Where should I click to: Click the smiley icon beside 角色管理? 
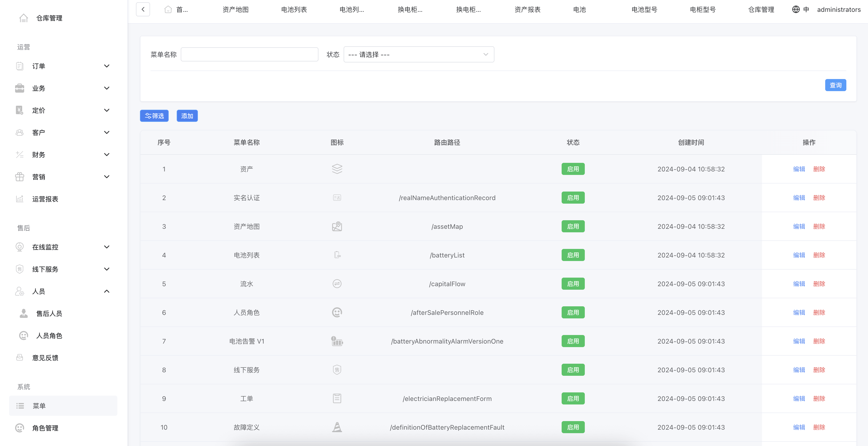20,428
